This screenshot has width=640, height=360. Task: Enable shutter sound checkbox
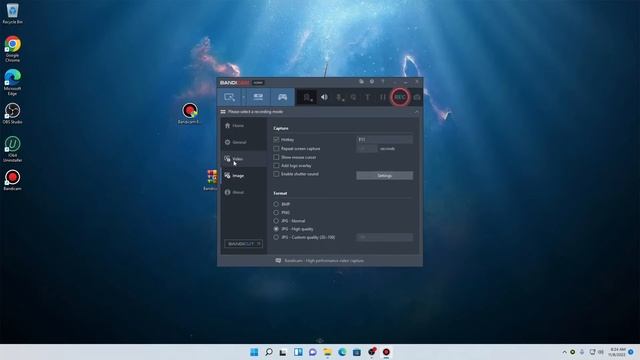276,174
